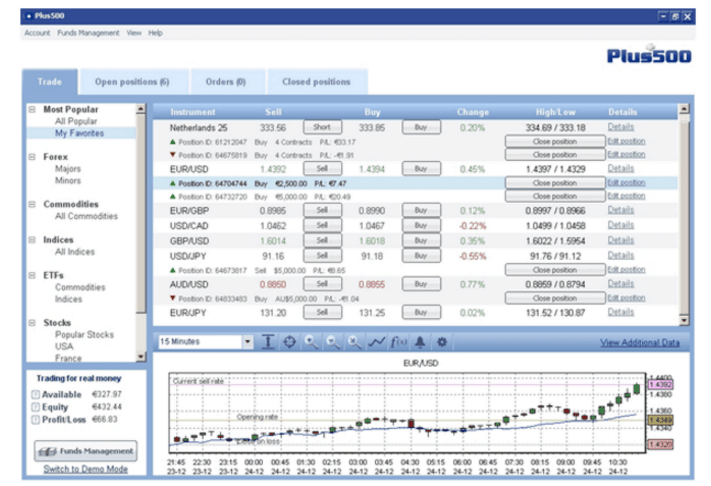This screenshot has height=486, width=711.
Task: Close position 64673817 under USD/JPY
Action: (555, 270)
